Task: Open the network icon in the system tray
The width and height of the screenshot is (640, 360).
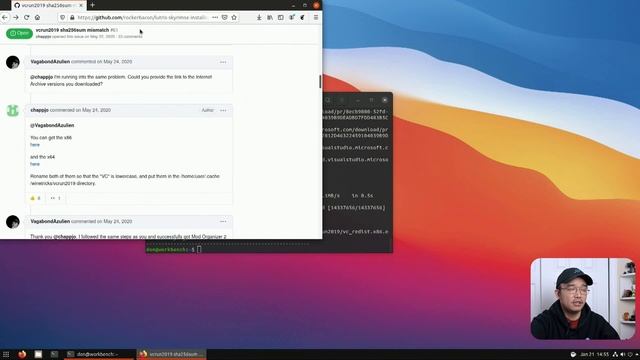Action: coord(615,354)
